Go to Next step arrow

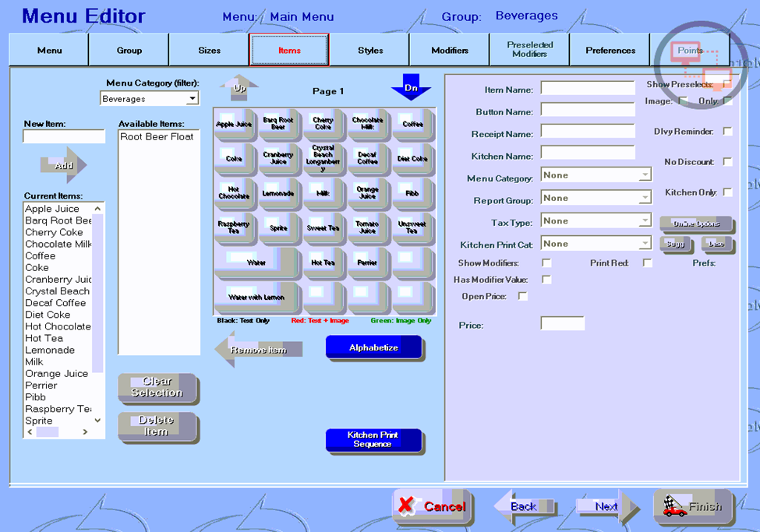[x=607, y=507]
